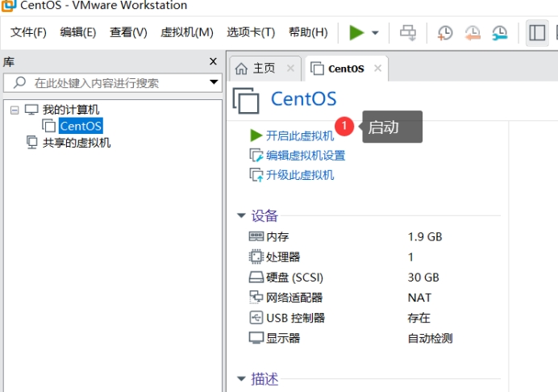Click the NAT network value
Screen dimensions: 558x392
click(x=419, y=298)
